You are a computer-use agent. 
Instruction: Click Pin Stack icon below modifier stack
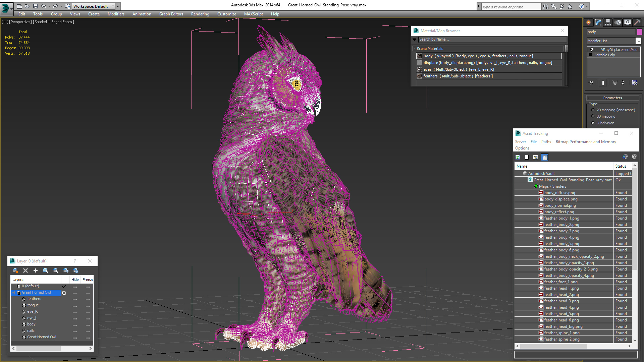pyautogui.click(x=591, y=83)
